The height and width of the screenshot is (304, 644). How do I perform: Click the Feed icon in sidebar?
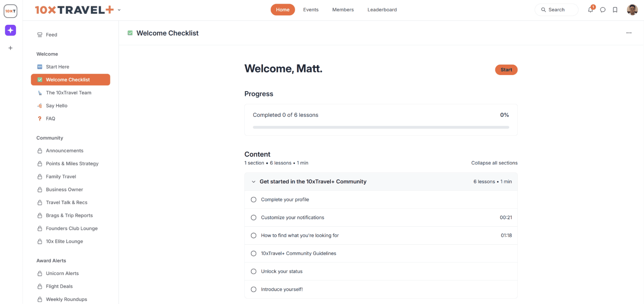(x=40, y=35)
